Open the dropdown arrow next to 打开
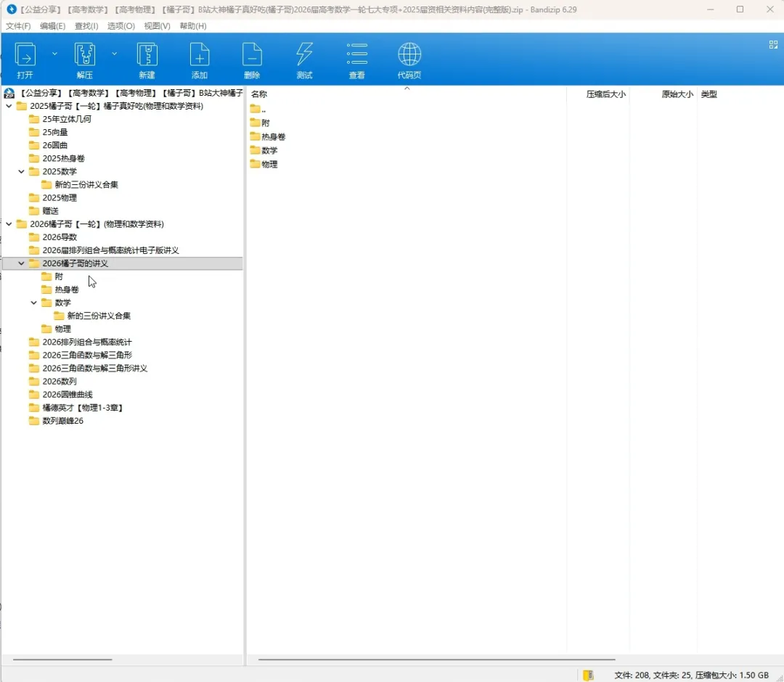784x682 pixels. [54, 54]
